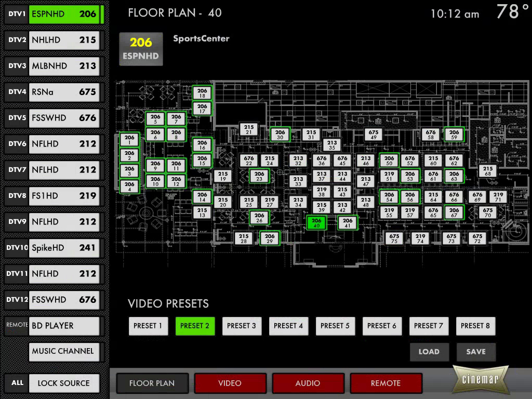532x399 pixels.
Task: Choose TV 21 showing channel 215
Action: click(249, 129)
